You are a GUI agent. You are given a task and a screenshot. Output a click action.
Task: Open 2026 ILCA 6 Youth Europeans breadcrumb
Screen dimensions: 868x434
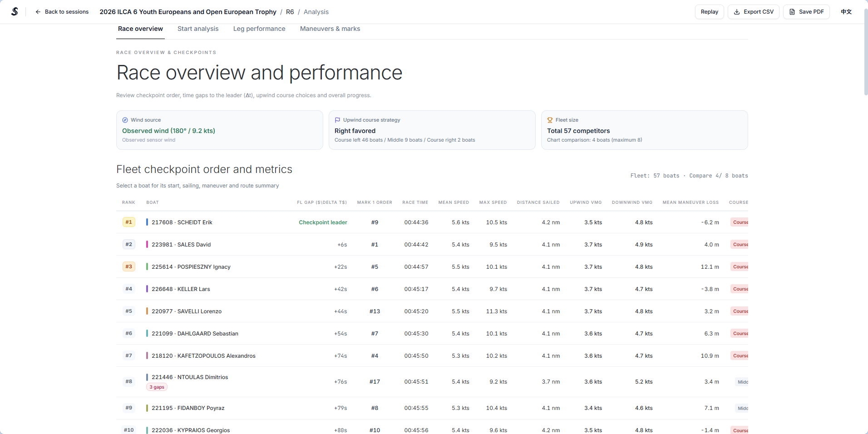188,12
